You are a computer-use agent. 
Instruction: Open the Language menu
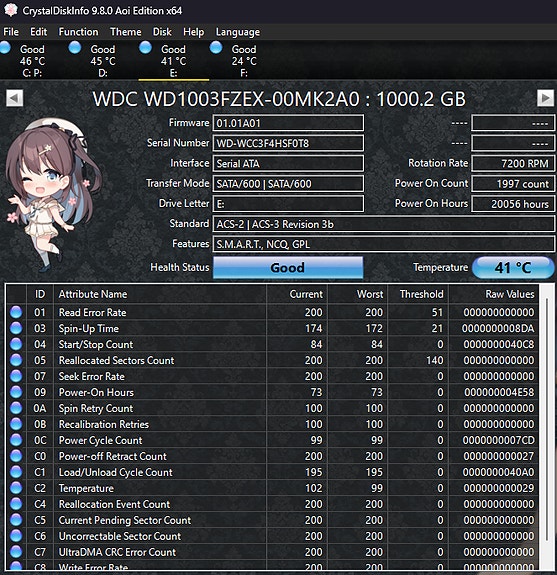(238, 32)
